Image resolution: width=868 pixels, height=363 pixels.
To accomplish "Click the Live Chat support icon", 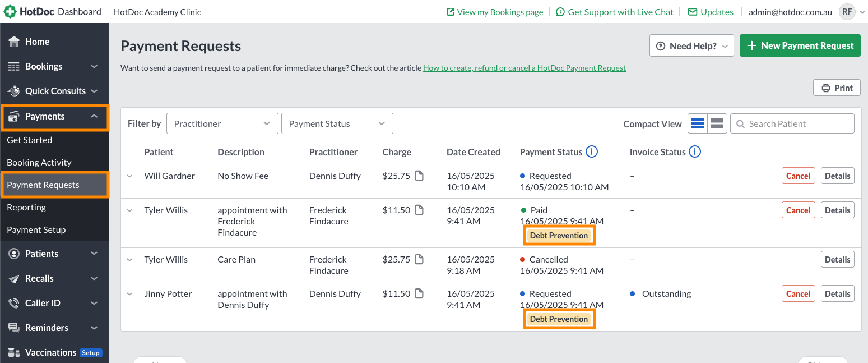I will pos(560,12).
